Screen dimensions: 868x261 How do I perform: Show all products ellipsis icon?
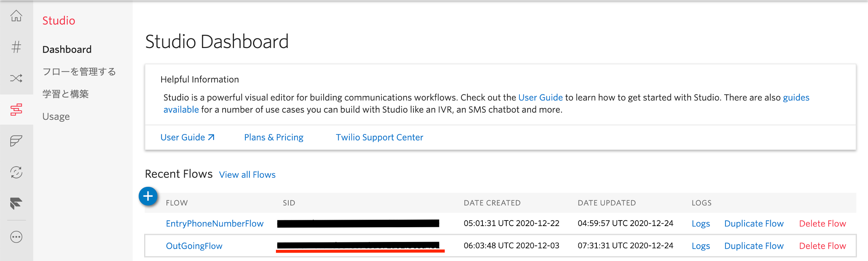(16, 237)
